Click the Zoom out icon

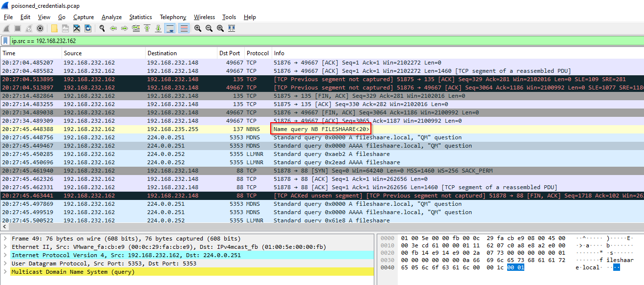coord(209,28)
